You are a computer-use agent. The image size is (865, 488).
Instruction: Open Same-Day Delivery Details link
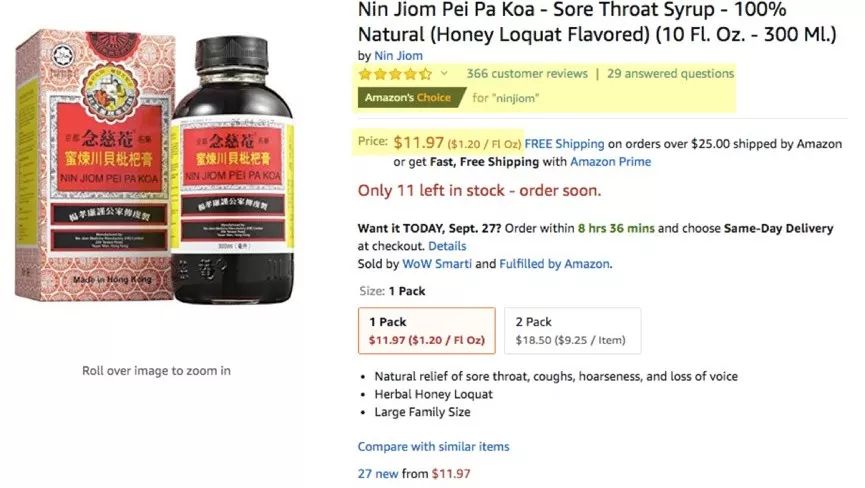447,246
